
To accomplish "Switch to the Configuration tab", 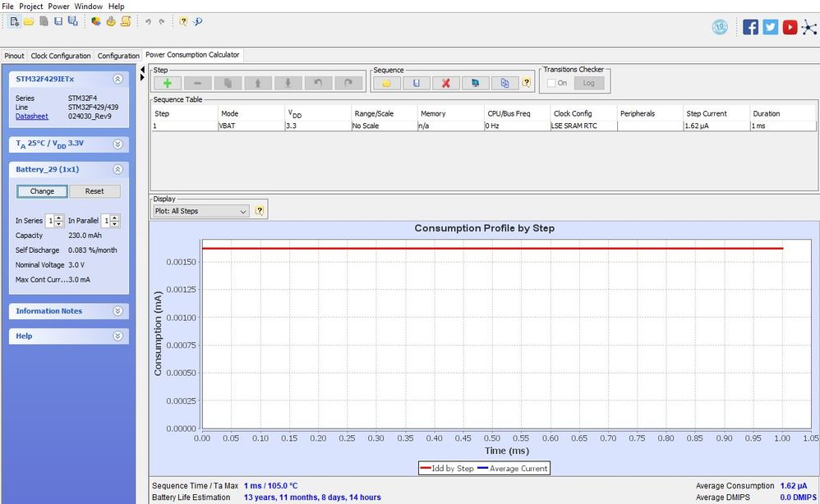I will pyautogui.click(x=118, y=56).
